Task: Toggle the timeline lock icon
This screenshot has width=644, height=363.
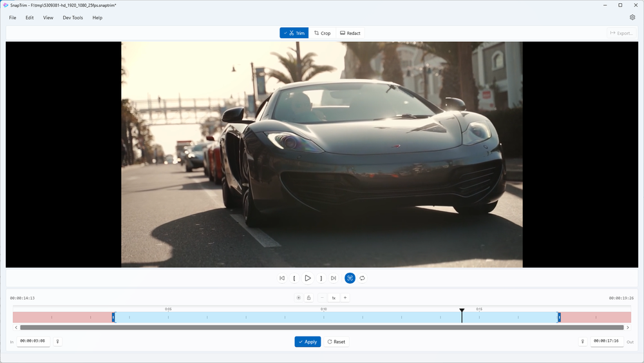Action: click(308, 298)
